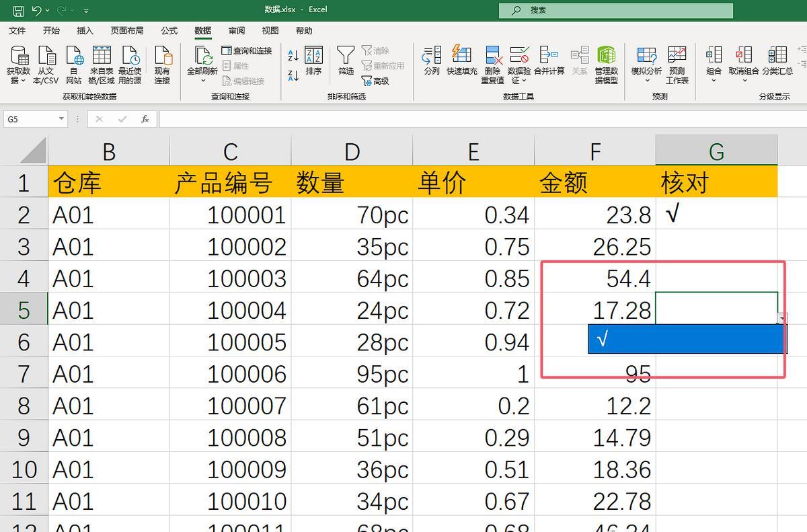Screen dimensions: 807x532
Task: Toggle the Filter (筛选) funnel
Action: (346, 61)
